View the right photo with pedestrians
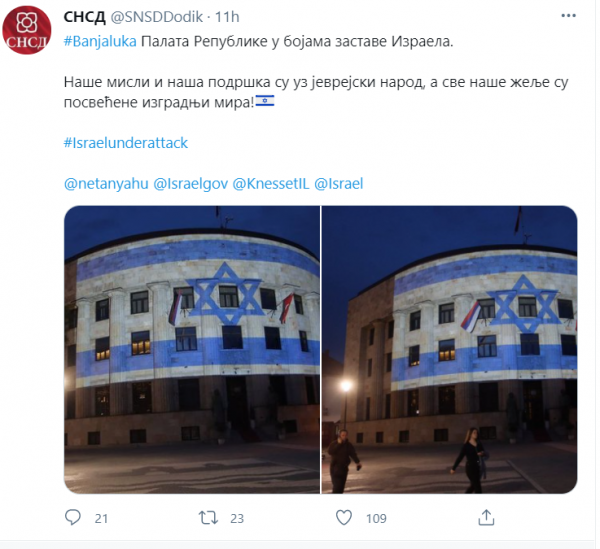 (449, 349)
